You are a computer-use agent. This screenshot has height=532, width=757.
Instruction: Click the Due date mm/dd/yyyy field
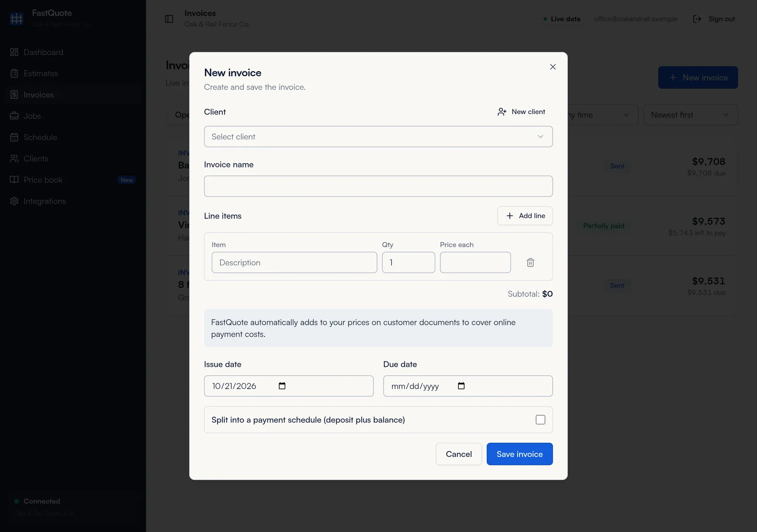pyautogui.click(x=468, y=386)
